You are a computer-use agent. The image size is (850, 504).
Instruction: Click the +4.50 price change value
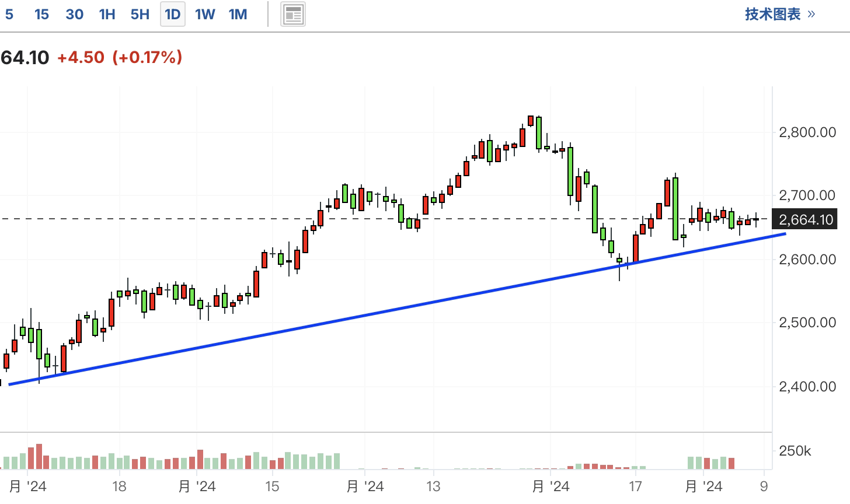pos(81,57)
